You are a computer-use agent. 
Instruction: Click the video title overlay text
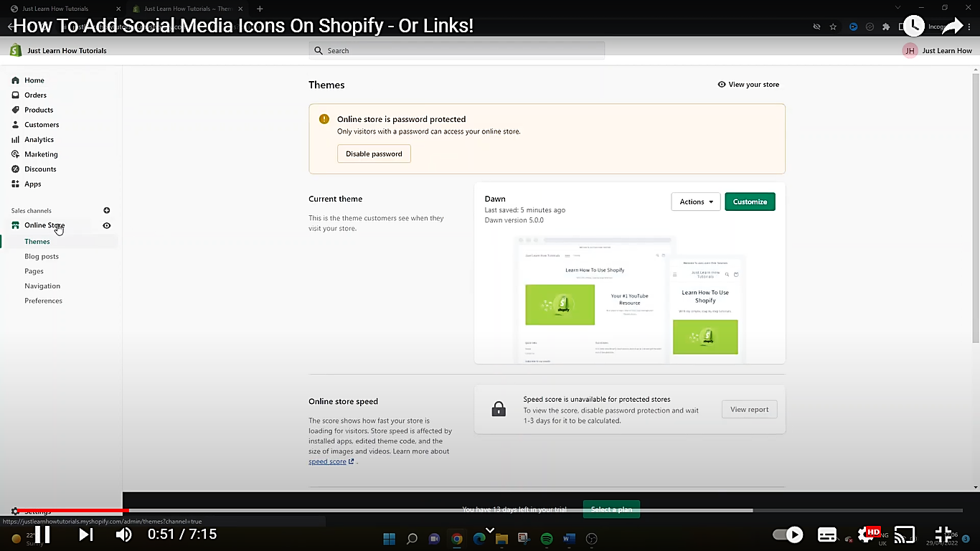[243, 26]
